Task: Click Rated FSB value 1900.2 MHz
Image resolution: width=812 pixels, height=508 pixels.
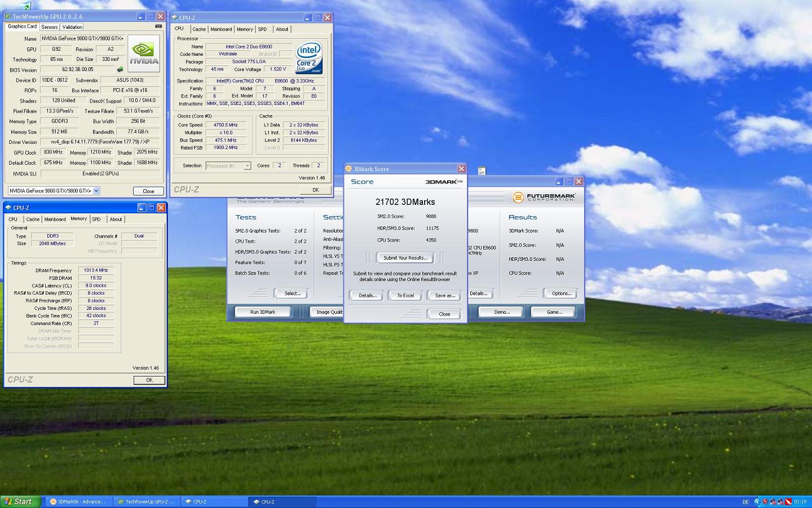Action: tap(226, 148)
